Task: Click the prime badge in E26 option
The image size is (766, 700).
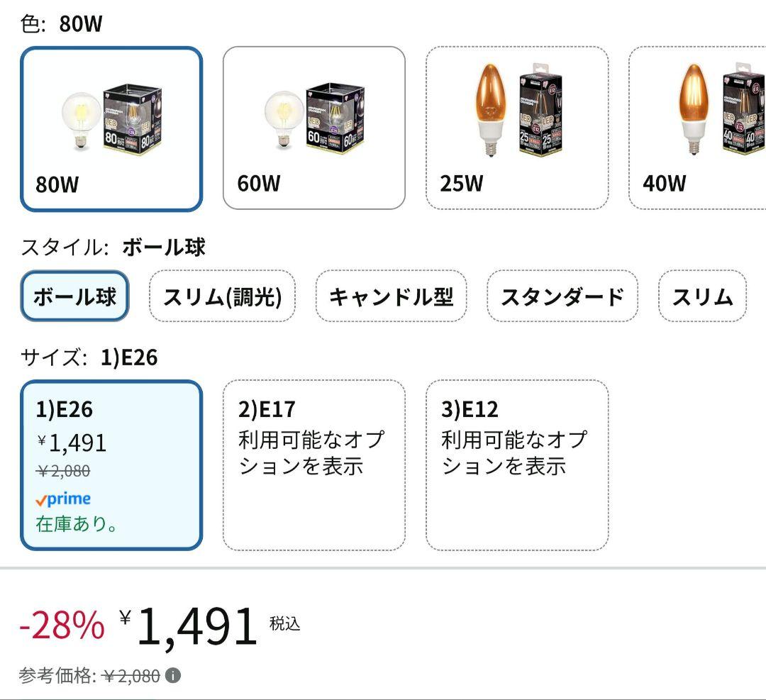Action: point(63,499)
